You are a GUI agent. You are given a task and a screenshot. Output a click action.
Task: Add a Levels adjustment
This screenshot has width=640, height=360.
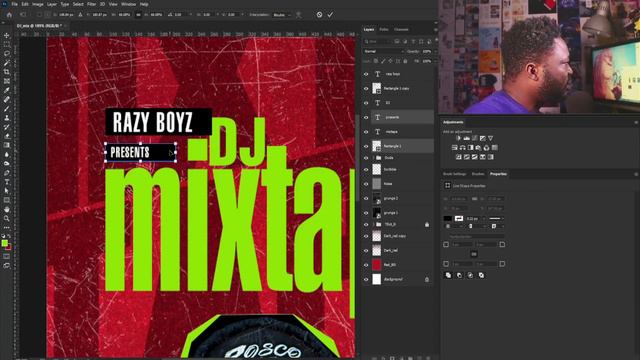pyautogui.click(x=467, y=138)
